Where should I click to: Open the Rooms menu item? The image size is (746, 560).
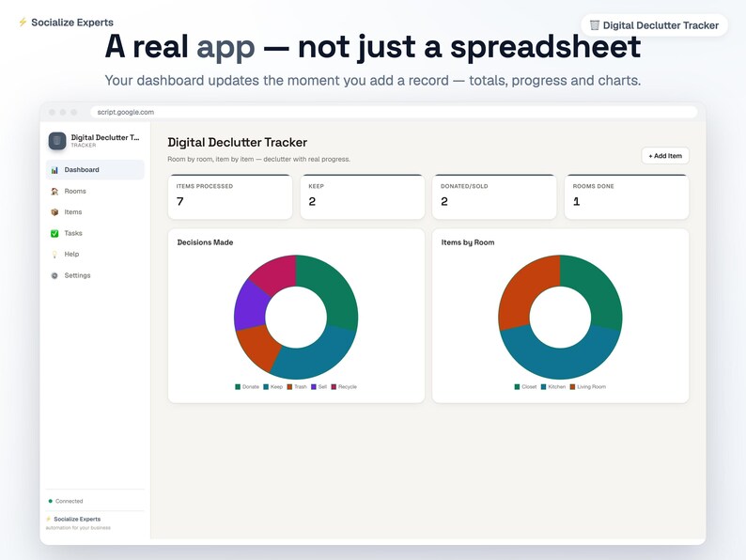click(95, 192)
